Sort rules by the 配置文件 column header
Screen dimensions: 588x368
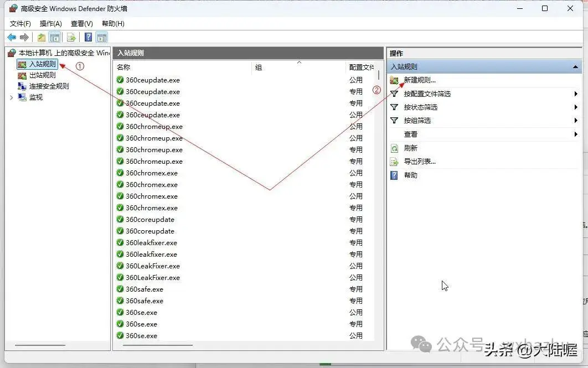(x=361, y=68)
